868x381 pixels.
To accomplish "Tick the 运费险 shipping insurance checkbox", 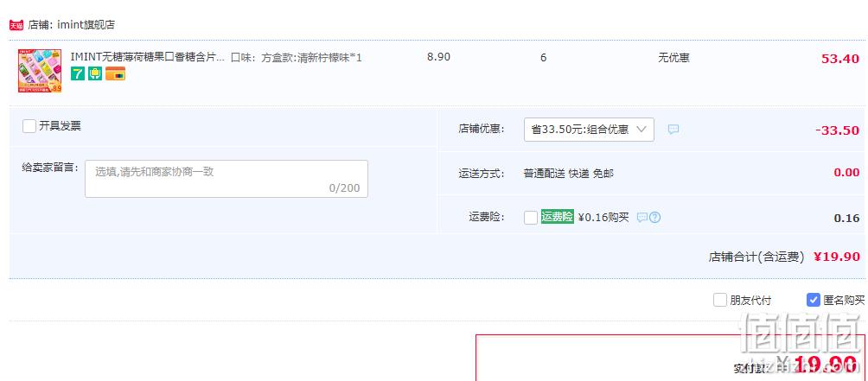I will pos(530,218).
